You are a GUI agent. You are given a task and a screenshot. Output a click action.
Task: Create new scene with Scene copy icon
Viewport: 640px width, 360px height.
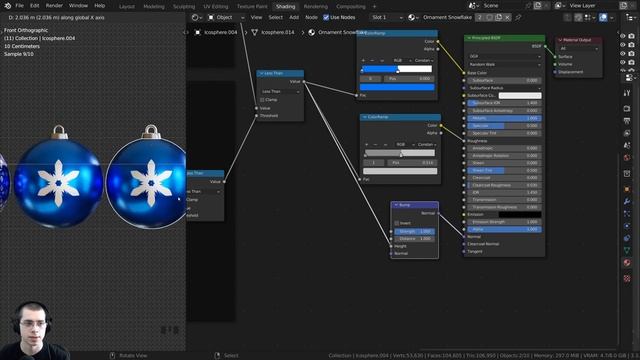pyautogui.click(x=538, y=6)
